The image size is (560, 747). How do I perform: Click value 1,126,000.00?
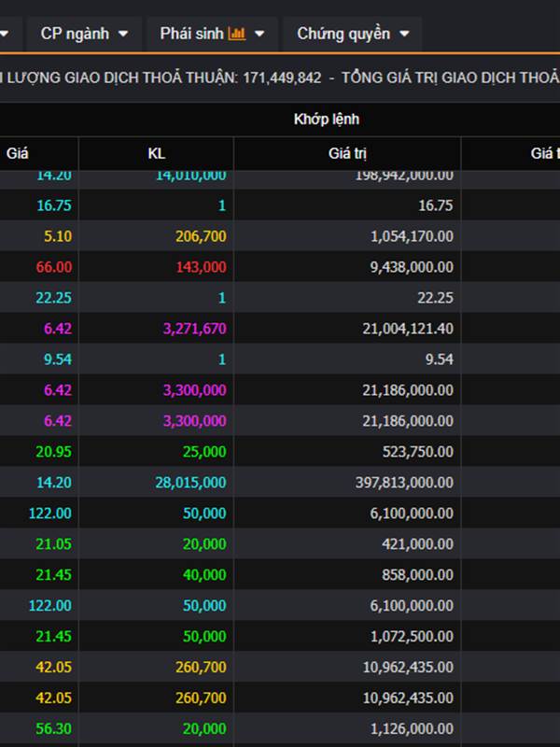[x=412, y=728]
